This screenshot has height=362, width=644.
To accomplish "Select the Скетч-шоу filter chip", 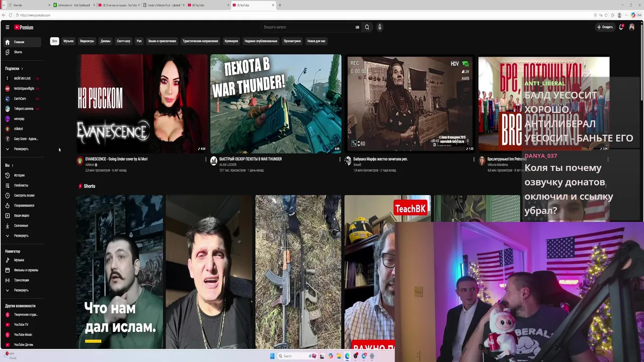I will click(x=123, y=41).
